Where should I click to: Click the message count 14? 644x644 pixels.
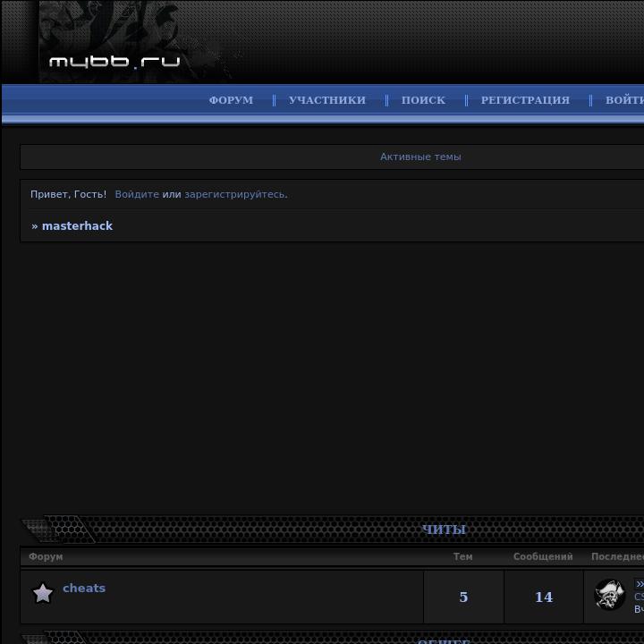[x=544, y=597]
